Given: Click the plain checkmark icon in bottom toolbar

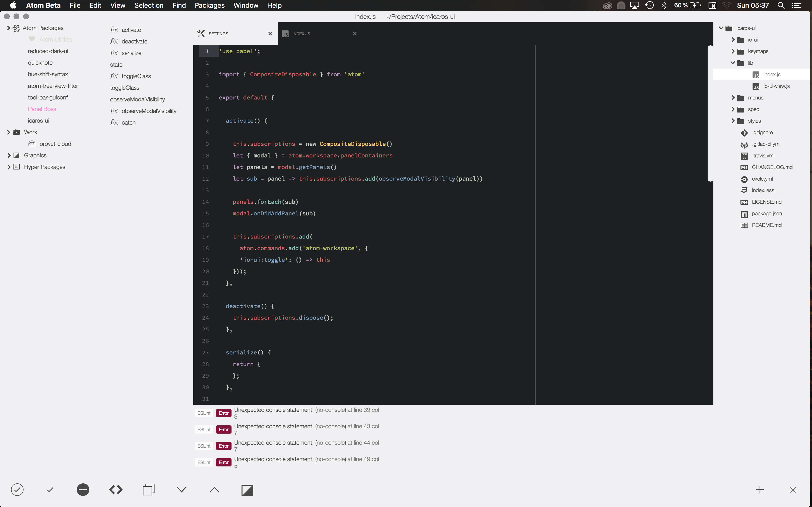Looking at the screenshot, I should pyautogui.click(x=50, y=490).
